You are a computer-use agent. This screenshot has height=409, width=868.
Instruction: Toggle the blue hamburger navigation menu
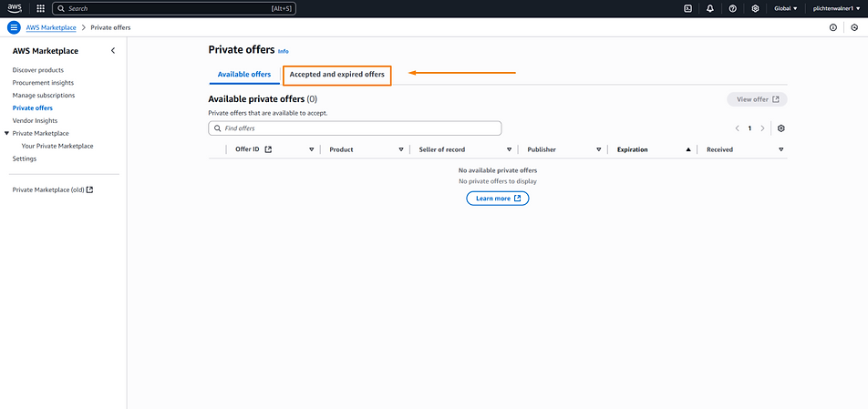point(14,27)
